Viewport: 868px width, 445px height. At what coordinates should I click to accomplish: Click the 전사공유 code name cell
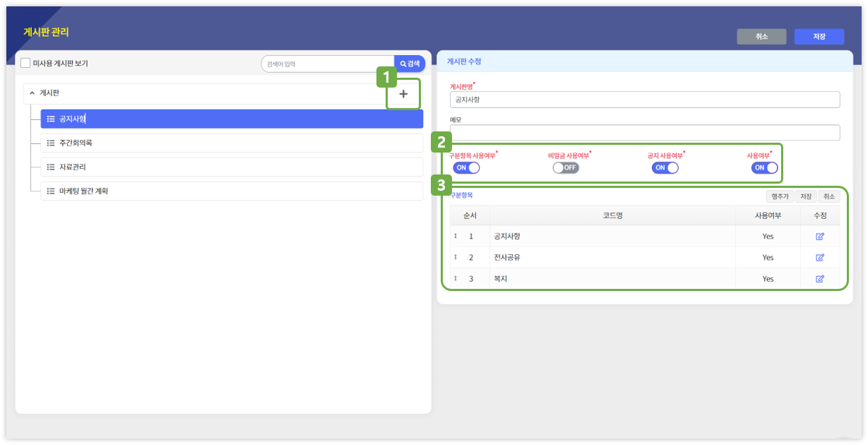612,257
